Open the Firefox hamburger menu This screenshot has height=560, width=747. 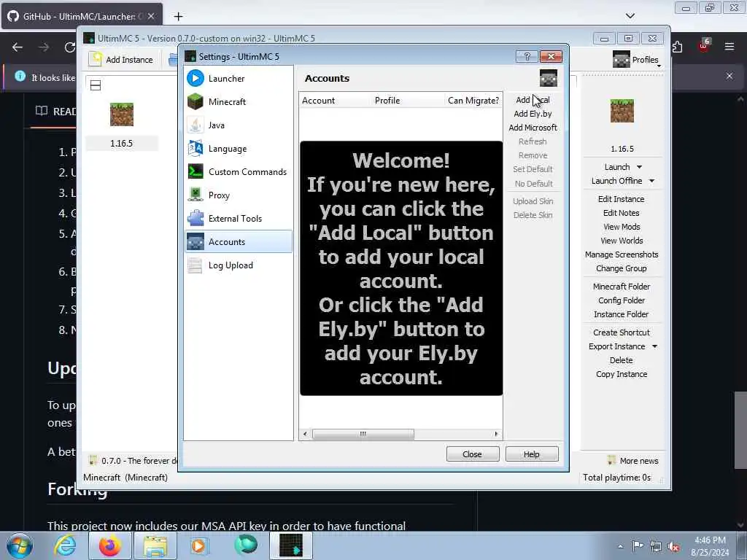point(729,47)
